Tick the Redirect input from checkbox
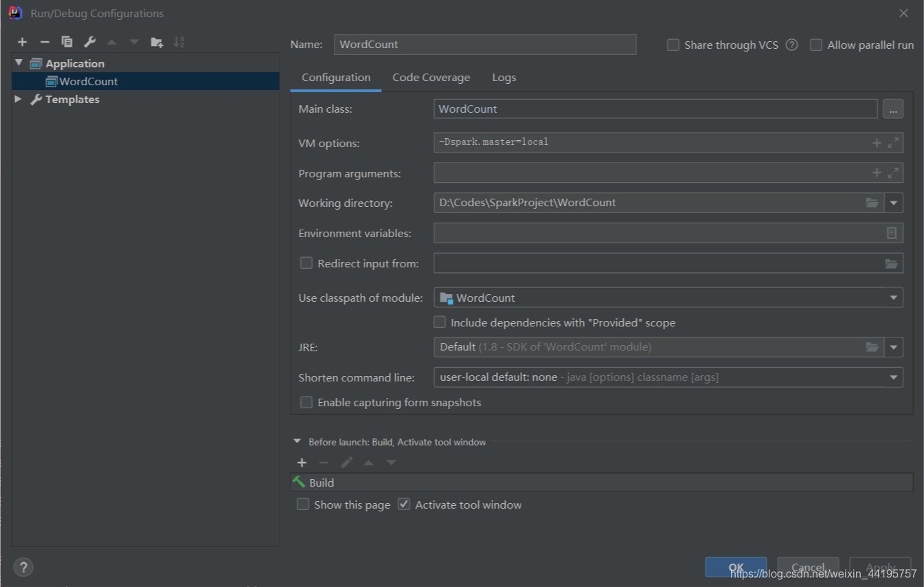The image size is (924, 587). click(x=306, y=263)
